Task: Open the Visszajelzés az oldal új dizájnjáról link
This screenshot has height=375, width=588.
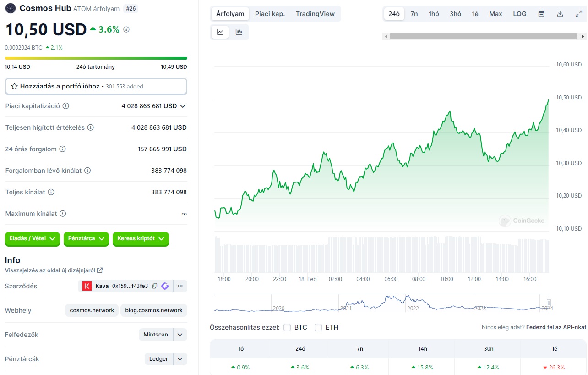Action: (50, 270)
